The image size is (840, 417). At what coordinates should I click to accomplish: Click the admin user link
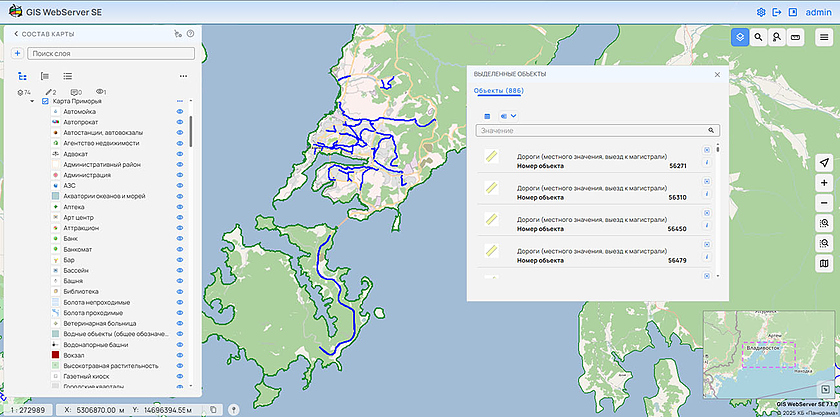click(819, 12)
